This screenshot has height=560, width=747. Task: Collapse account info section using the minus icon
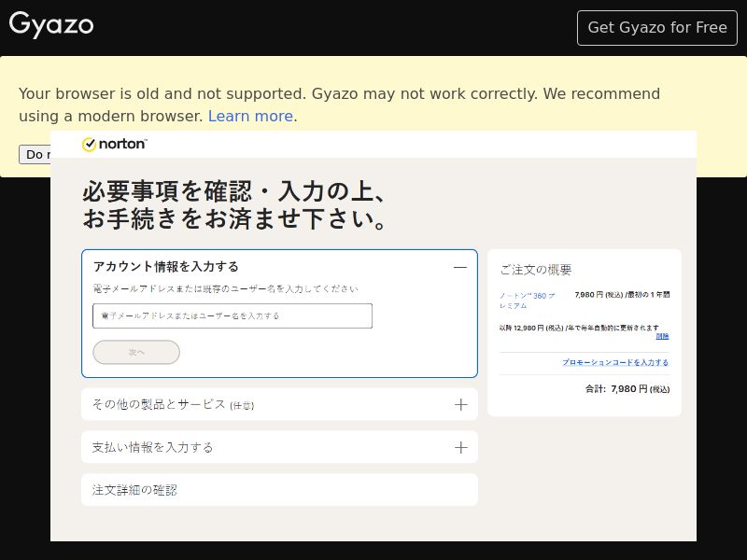point(460,267)
